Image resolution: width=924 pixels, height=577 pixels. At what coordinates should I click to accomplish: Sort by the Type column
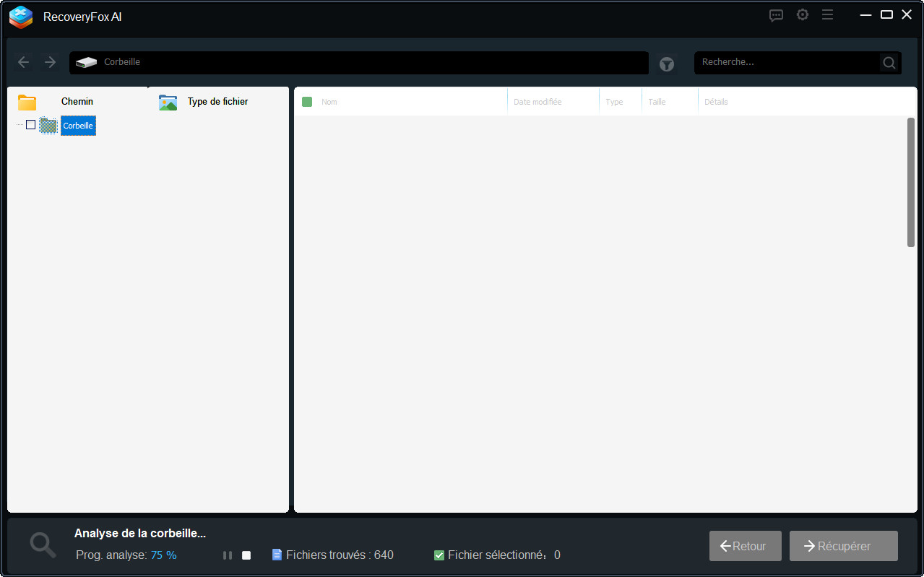click(614, 102)
